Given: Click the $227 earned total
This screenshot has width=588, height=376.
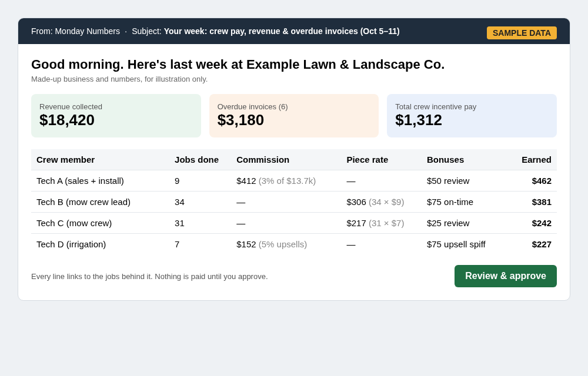Looking at the screenshot, I should 542,244.
